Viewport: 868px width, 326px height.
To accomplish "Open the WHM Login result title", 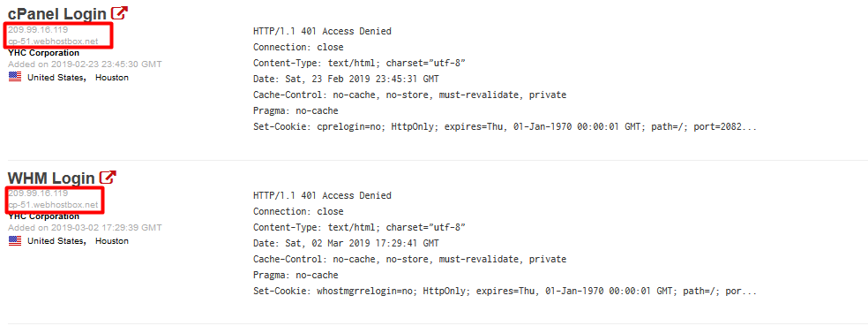I will click(51, 178).
